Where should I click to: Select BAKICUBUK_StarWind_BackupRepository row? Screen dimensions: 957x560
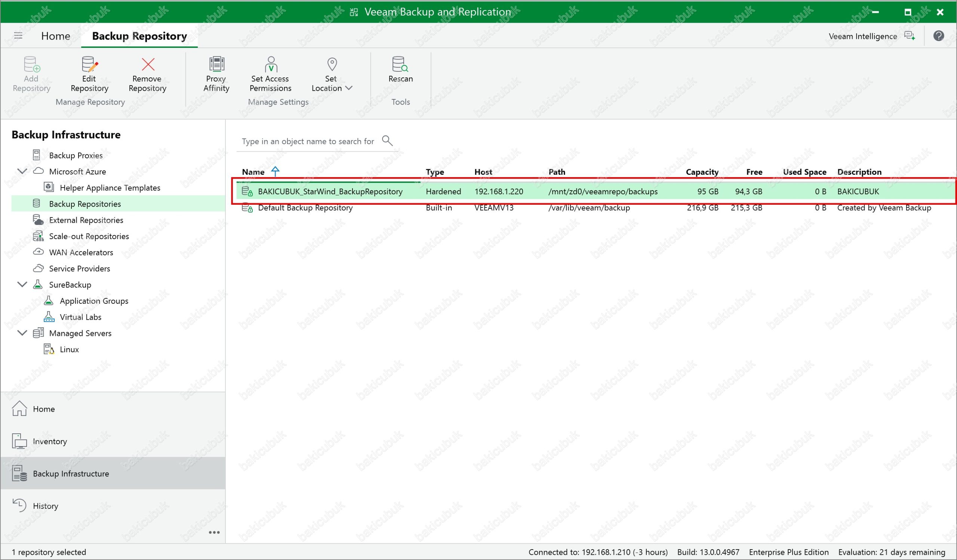pos(595,191)
